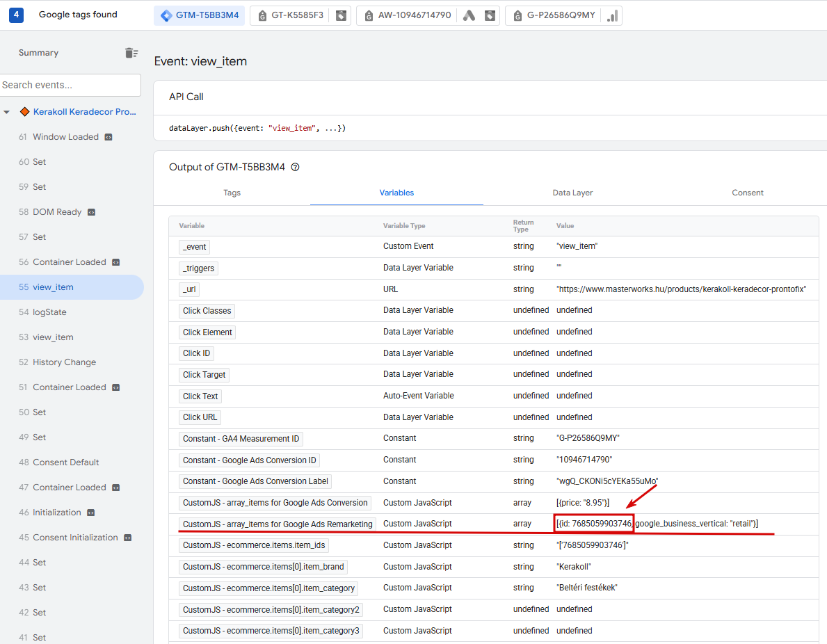The image size is (827, 644).
Task: Click the code icon beside Window Loaded
Action: click(108, 137)
